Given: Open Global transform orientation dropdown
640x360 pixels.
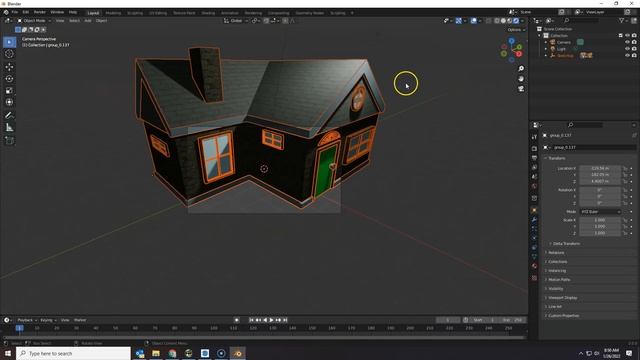Looking at the screenshot, I should [236, 20].
